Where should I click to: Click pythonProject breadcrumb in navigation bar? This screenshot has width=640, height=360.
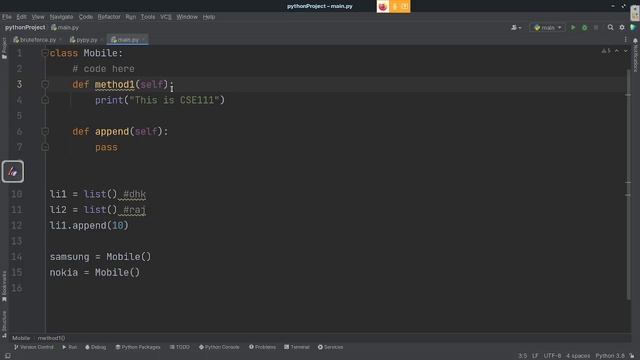click(25, 27)
